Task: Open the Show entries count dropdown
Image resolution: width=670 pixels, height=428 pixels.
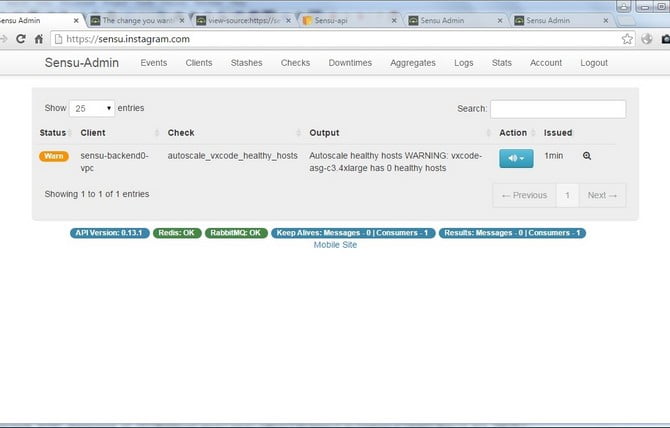Action: pos(92,108)
